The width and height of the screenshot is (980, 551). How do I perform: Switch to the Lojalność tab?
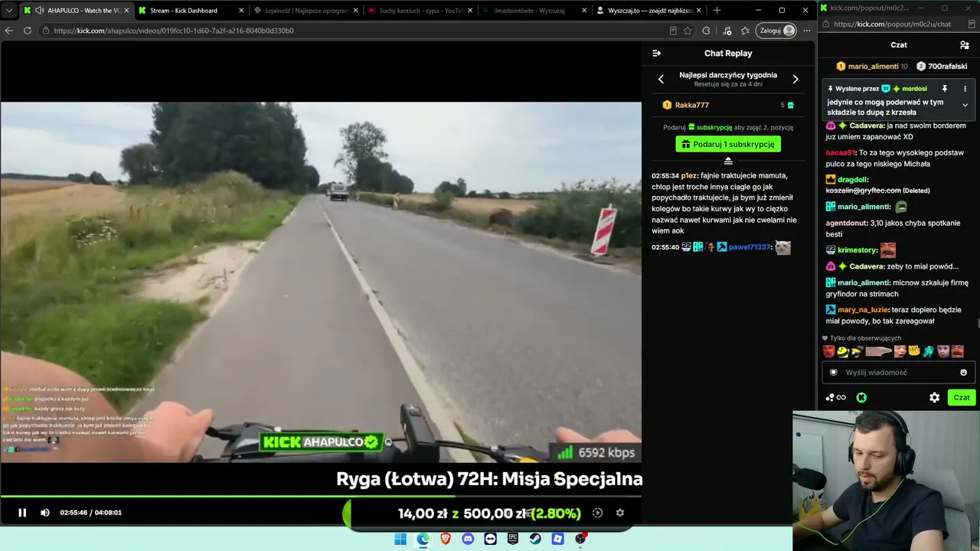(306, 11)
